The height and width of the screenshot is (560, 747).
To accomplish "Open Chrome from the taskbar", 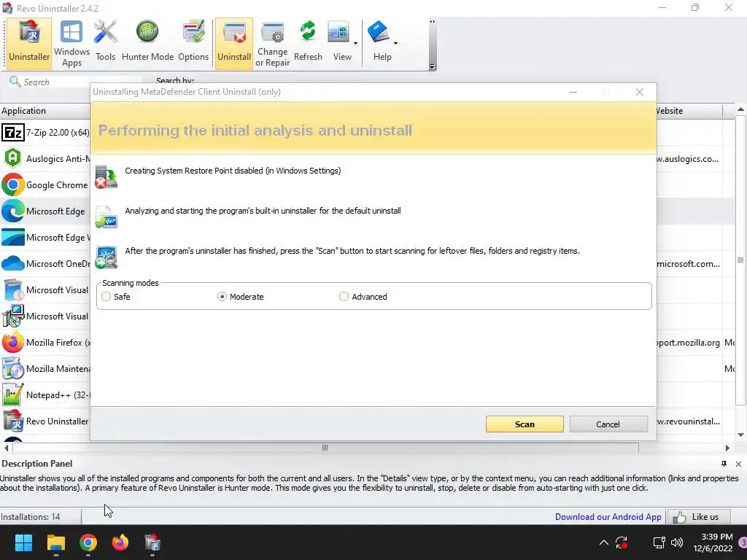I will (88, 542).
